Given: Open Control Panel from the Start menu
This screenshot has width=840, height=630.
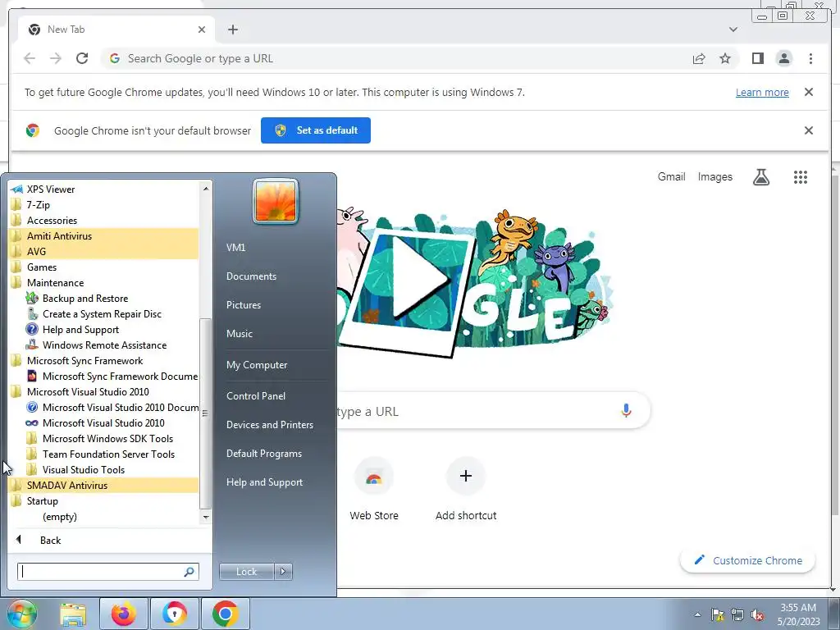Looking at the screenshot, I should (256, 396).
